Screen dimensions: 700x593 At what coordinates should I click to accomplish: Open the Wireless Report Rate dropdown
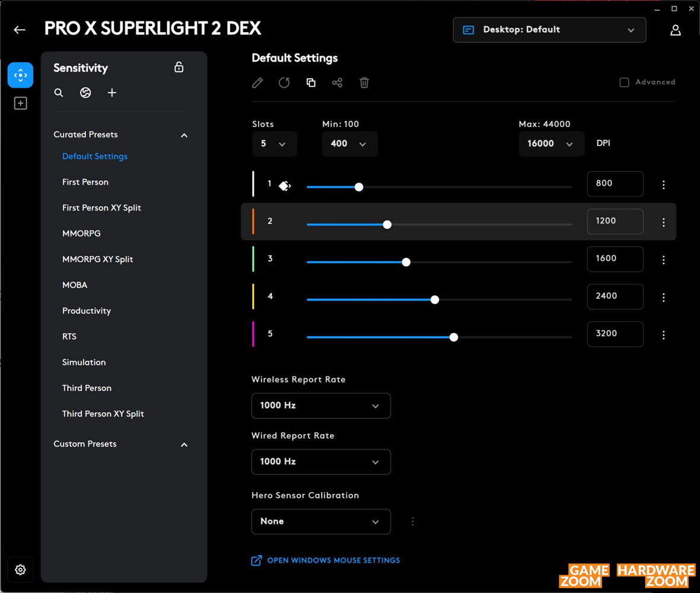tap(321, 406)
